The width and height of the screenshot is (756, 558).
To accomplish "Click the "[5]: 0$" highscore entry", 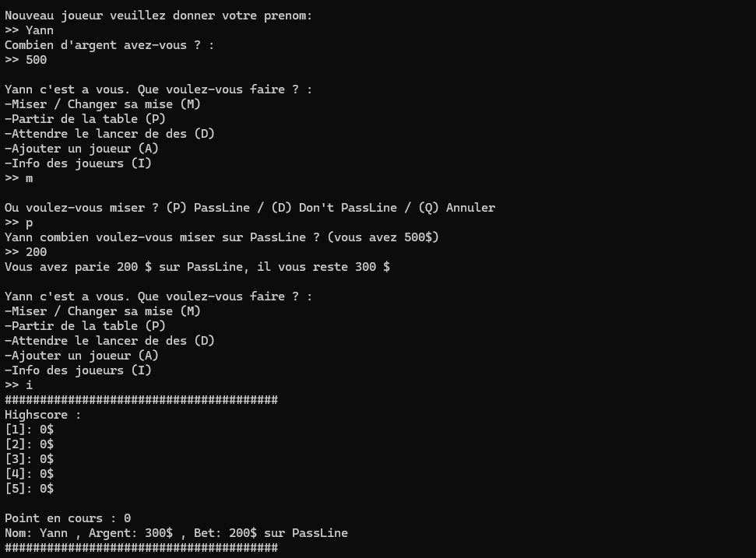I will 30,489.
